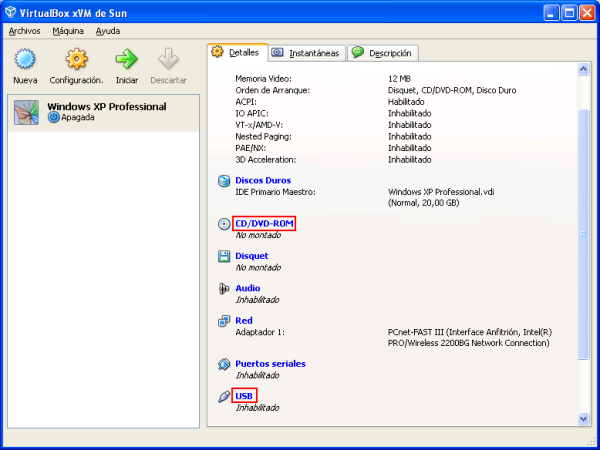The width and height of the screenshot is (600, 450).
Task: Click the Audio speaker icon
Action: pos(224,288)
